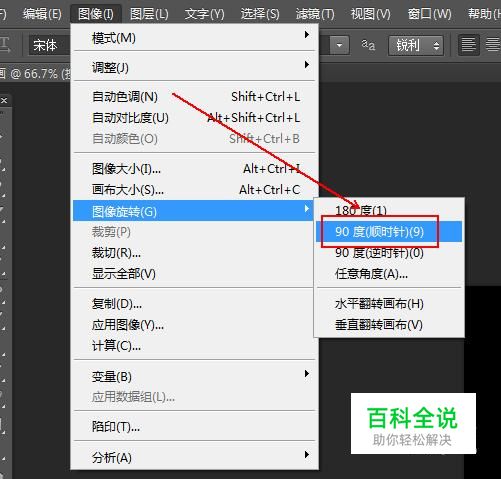Open the 滤镜(T) menu

(x=315, y=14)
